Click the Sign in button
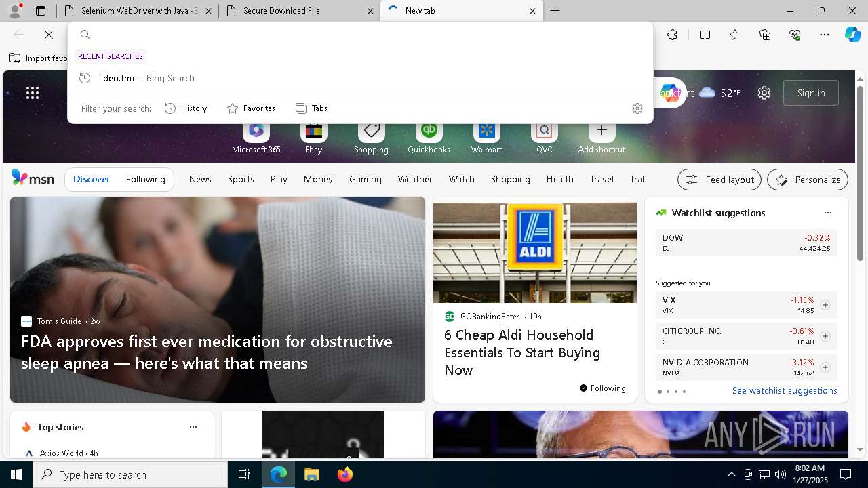This screenshot has width=868, height=488. [811, 93]
